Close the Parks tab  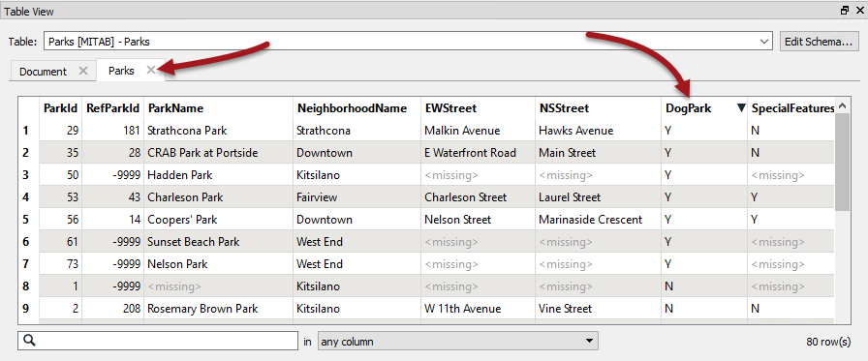150,70
